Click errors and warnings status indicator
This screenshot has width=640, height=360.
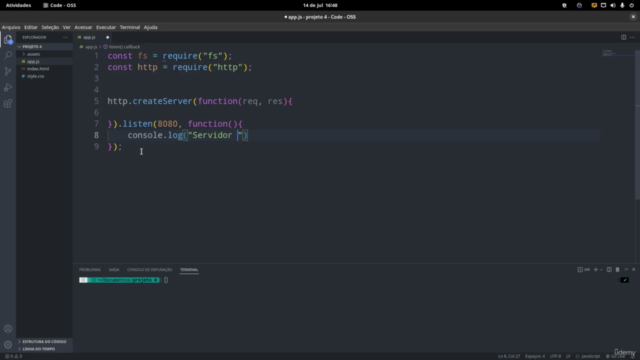pyautogui.click(x=13, y=356)
